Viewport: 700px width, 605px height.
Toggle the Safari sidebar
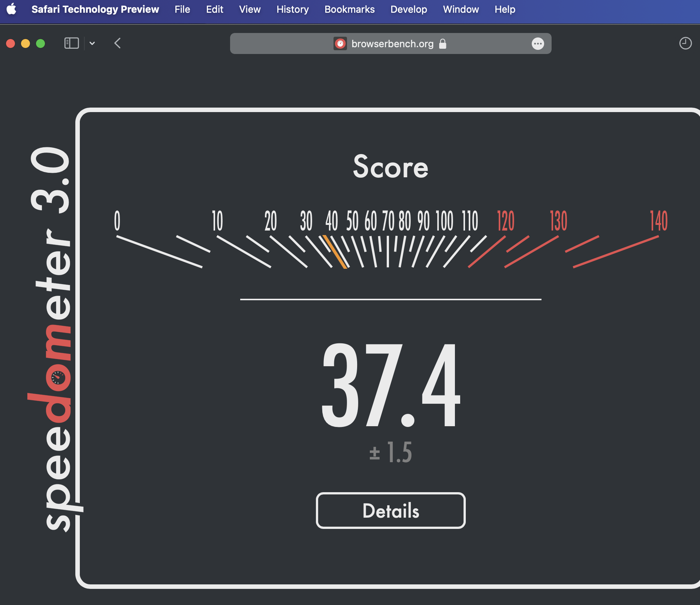pos(72,43)
